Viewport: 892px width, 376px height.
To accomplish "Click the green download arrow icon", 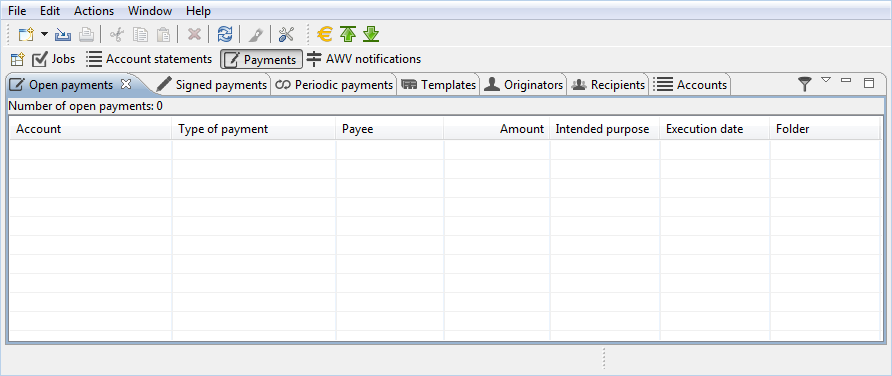I will 371,35.
